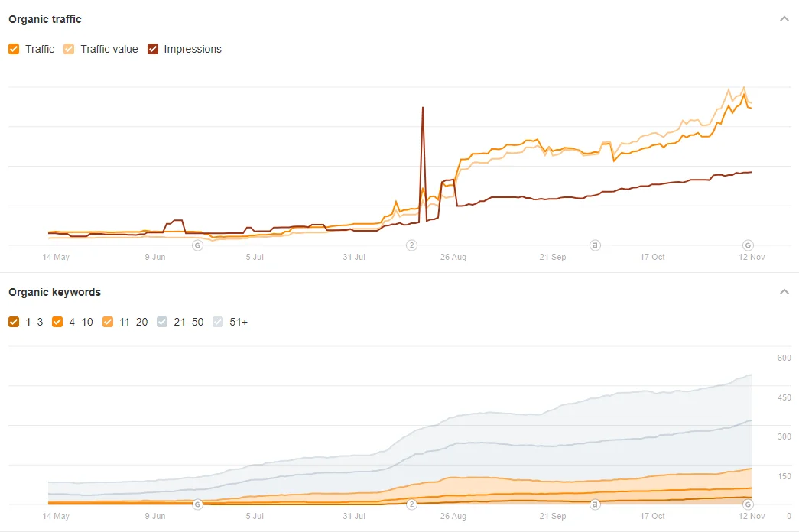Disable the 1–3 positions checkbox
Viewport: 799px width, 532px height.
click(14, 322)
